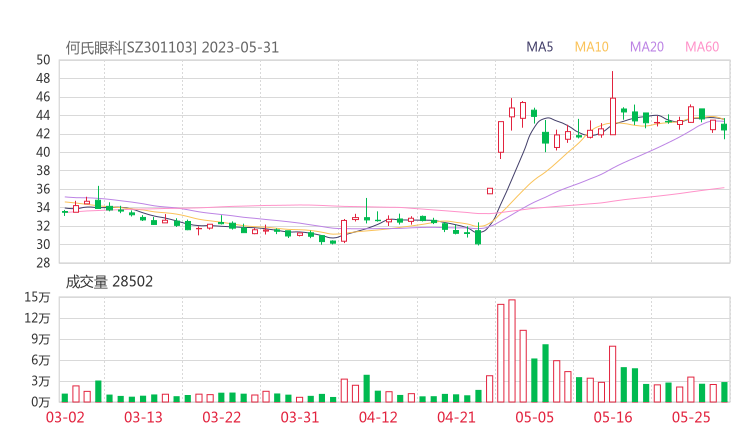The image size is (740, 440).
Task: Click the 05-16 date axis label
Action: click(x=613, y=417)
